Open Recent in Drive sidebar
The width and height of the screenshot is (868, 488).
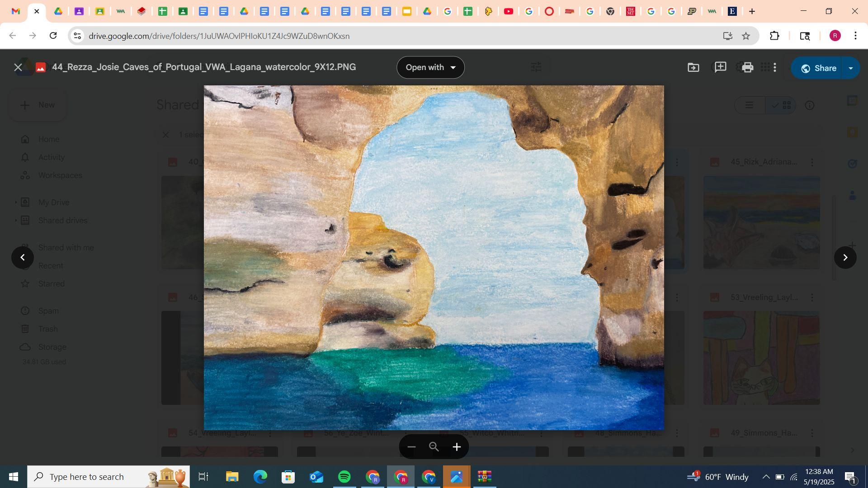tap(51, 266)
